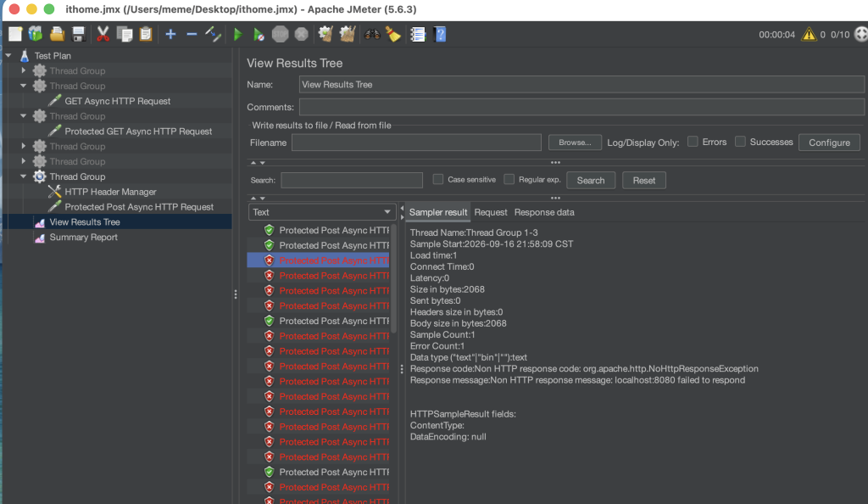Click the 00:00:04 elapsed time
Image resolution: width=868 pixels, height=504 pixels.
(776, 34)
